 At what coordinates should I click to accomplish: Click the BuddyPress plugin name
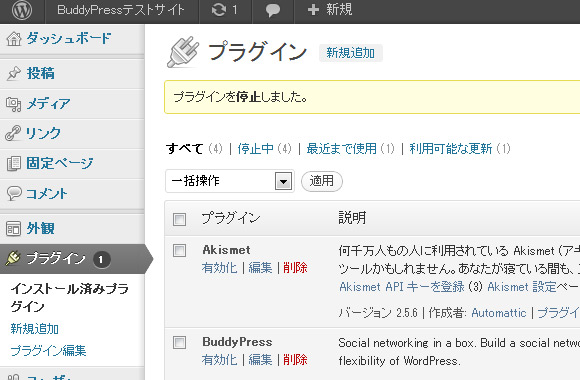(237, 342)
